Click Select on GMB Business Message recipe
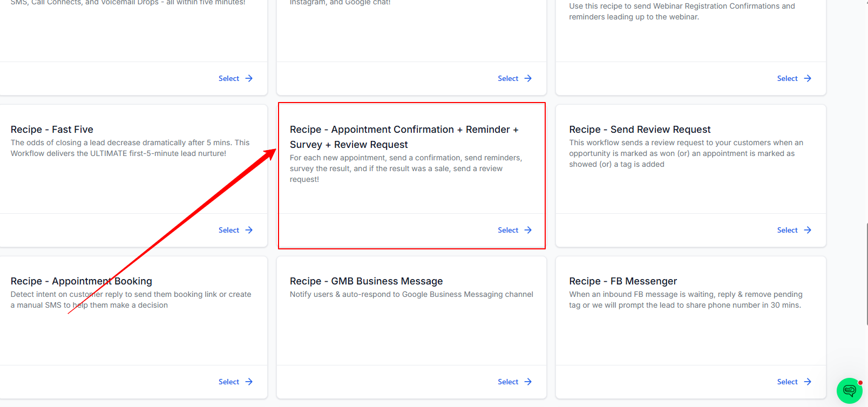Screen dimensions: 868x407 click(x=514, y=382)
